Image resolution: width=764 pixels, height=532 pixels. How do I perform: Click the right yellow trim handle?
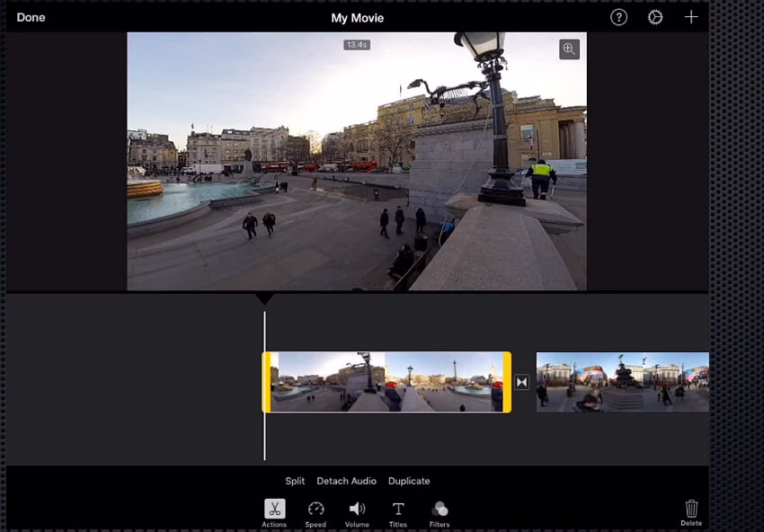(x=507, y=382)
